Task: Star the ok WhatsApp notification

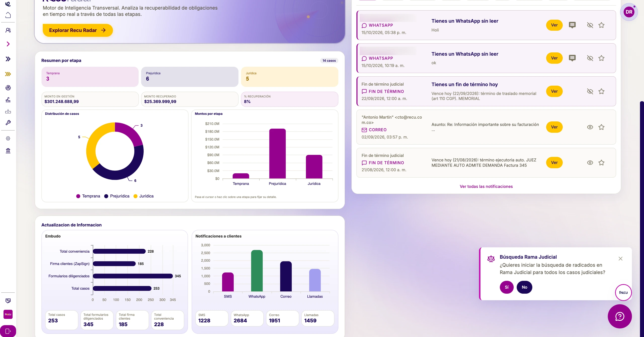Action: pos(601,58)
